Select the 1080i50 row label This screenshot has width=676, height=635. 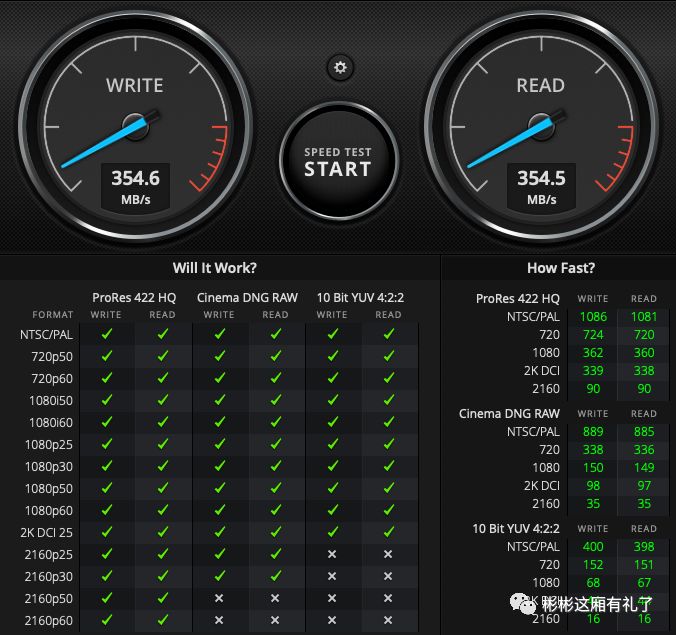tap(51, 400)
